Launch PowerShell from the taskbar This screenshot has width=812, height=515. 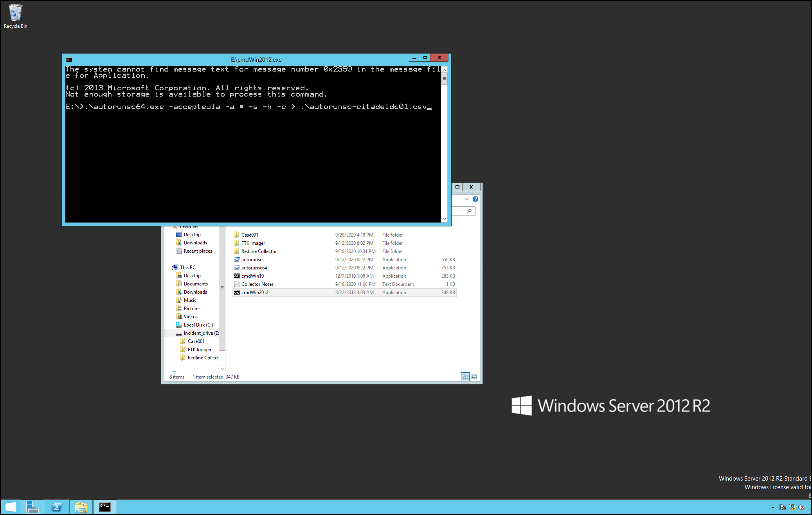click(57, 507)
